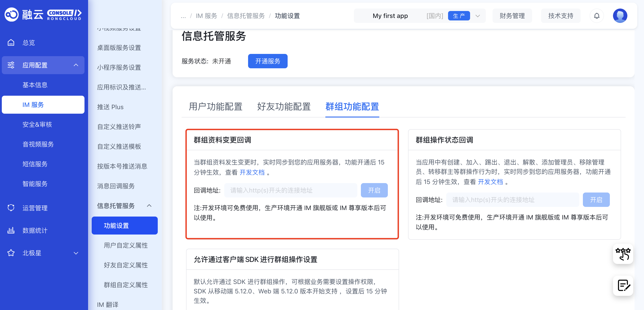Enable the 群组操作状态回调 callback button
644x310 pixels.
pyautogui.click(x=596, y=200)
